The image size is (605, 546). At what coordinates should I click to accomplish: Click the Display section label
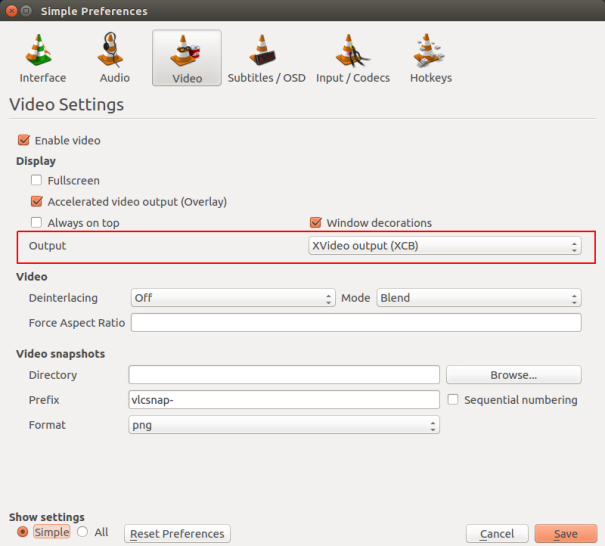pyautogui.click(x=36, y=161)
